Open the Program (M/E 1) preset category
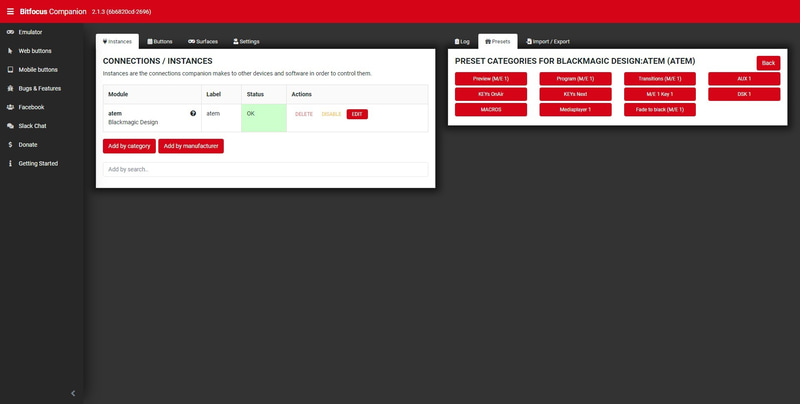Viewport: 800px width, 404px height. [x=575, y=79]
